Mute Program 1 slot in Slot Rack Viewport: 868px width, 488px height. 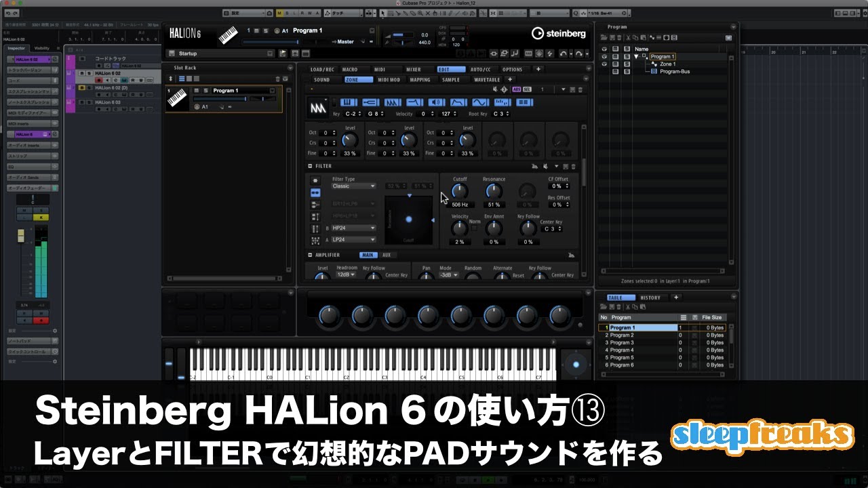click(x=197, y=90)
